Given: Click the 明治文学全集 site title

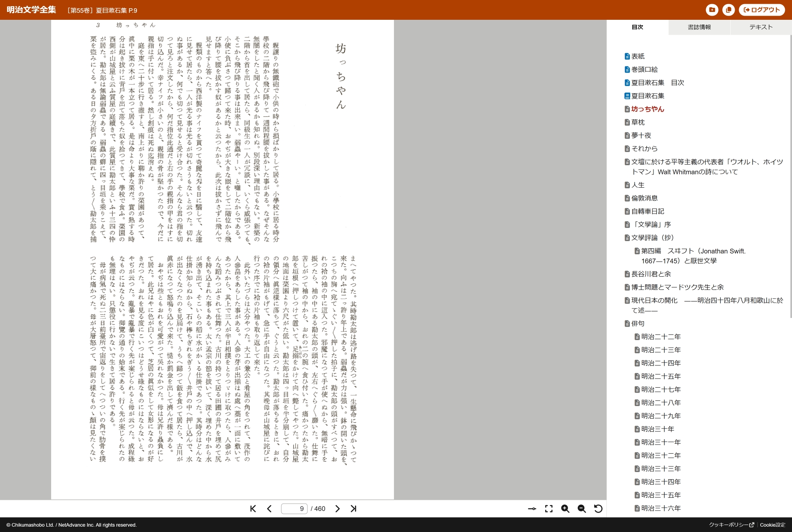Looking at the screenshot, I should point(31,10).
